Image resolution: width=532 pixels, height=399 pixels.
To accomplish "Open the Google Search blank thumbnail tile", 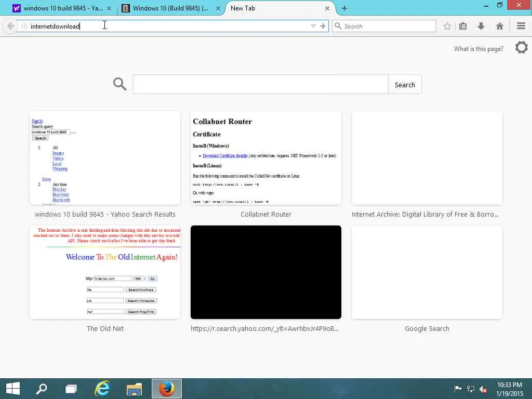I will click(427, 272).
